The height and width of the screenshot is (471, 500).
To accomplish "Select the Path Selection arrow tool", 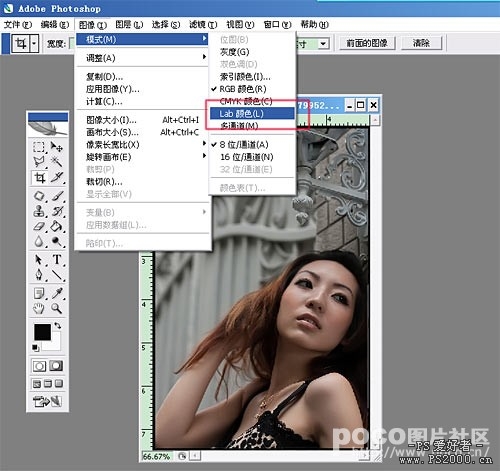I will 39,260.
